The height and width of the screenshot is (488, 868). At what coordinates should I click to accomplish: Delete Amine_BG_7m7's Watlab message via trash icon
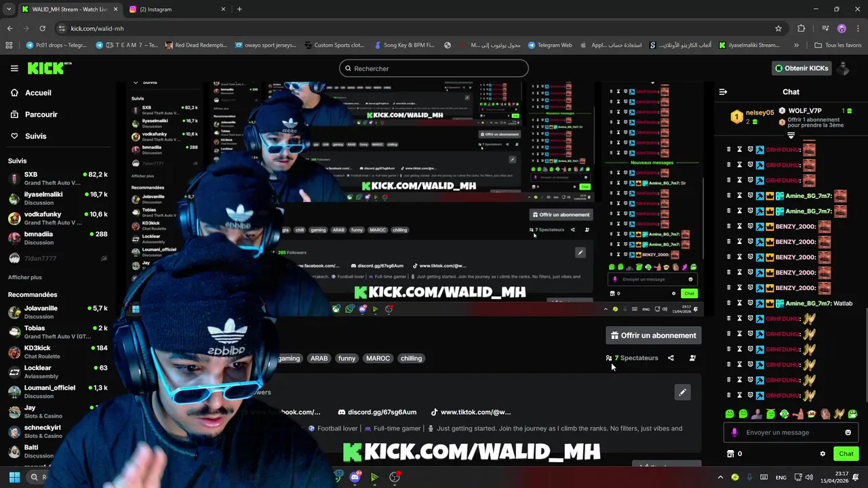(729, 303)
